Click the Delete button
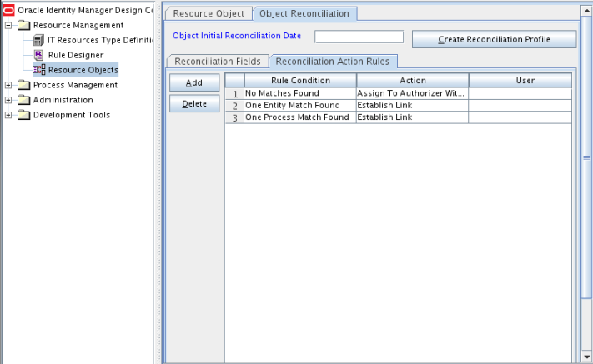Screen dimensions: 593x364 click(194, 103)
